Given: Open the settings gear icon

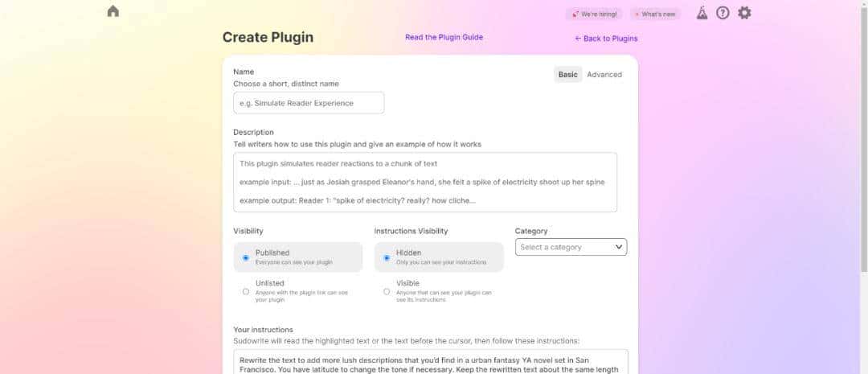Looking at the screenshot, I should (744, 13).
